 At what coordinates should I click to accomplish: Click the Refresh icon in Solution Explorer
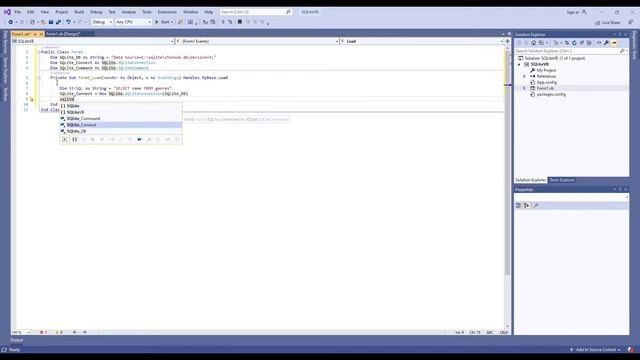pyautogui.click(x=574, y=43)
